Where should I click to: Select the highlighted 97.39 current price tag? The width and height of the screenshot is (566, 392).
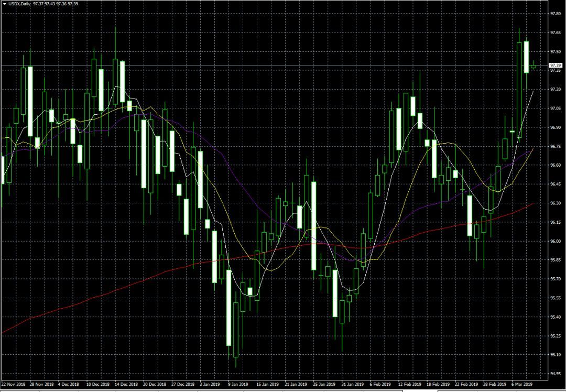click(555, 66)
